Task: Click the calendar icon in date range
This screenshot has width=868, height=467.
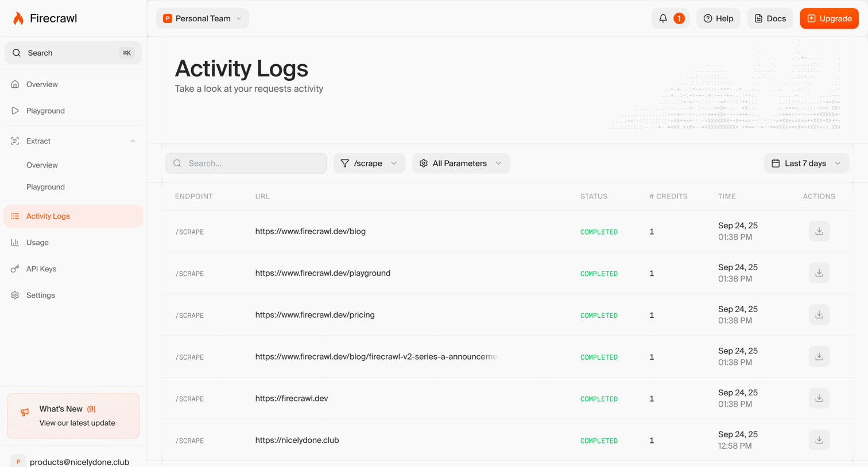Action: [x=776, y=164]
